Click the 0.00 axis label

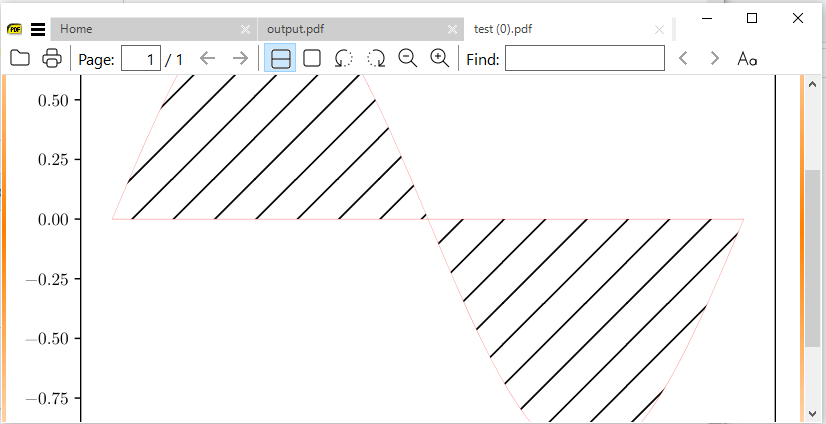tap(54, 219)
